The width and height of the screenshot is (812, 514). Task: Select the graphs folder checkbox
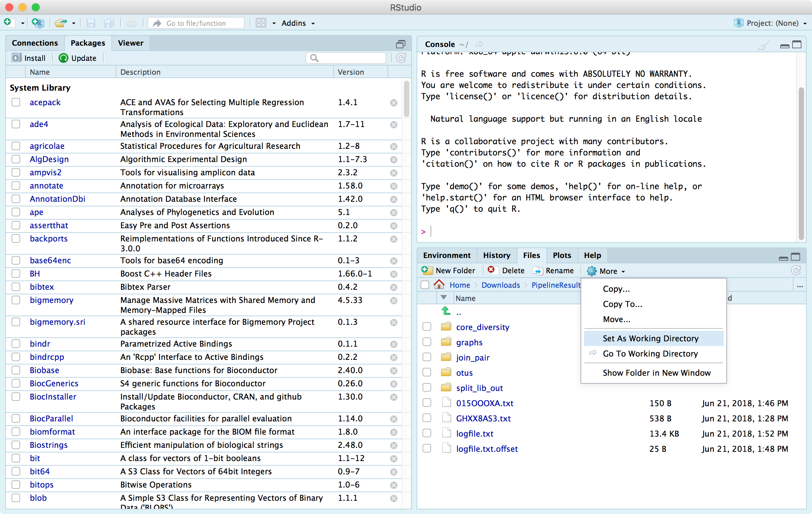(x=427, y=342)
